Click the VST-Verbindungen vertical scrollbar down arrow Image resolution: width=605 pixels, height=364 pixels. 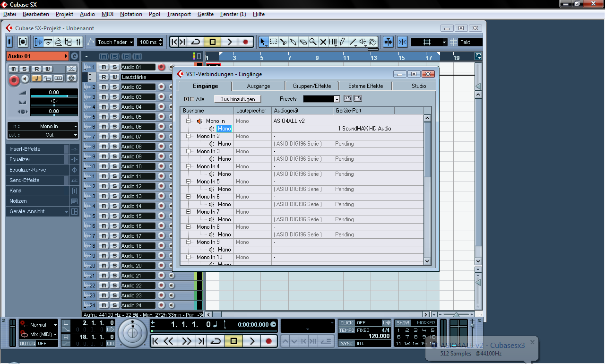(x=427, y=261)
